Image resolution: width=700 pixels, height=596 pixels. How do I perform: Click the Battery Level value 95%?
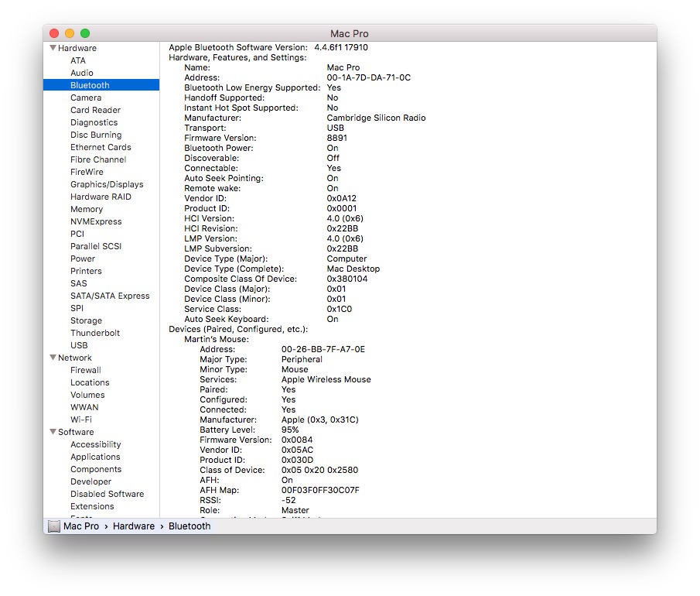coord(290,430)
